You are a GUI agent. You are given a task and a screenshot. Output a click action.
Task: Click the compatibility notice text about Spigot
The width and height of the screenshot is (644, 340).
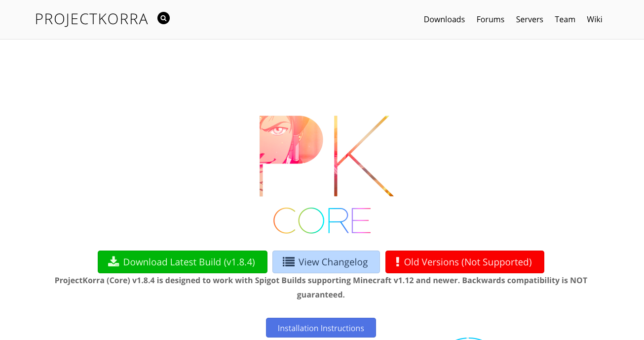click(x=321, y=288)
